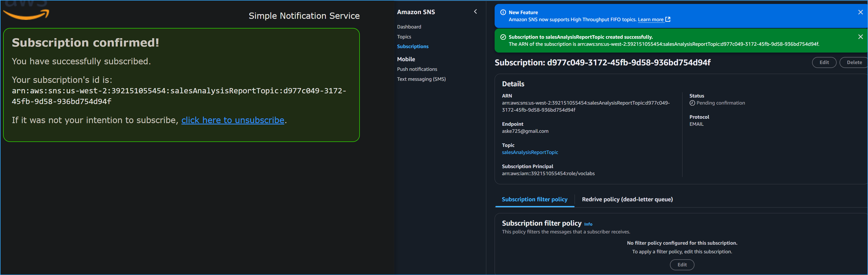Select Subscriptions in the sidebar
Screen dimensions: 868x275
[x=412, y=47]
